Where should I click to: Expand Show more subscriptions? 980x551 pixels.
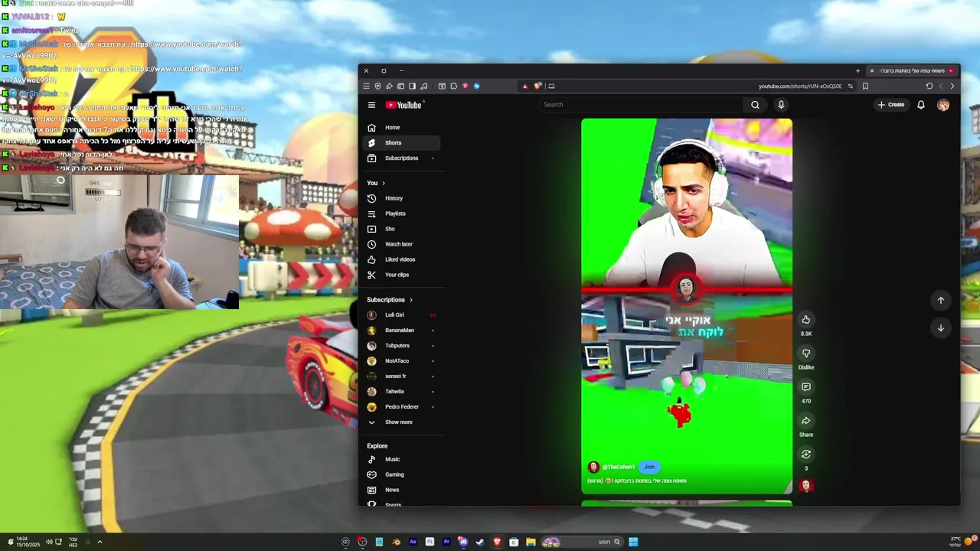coord(402,422)
